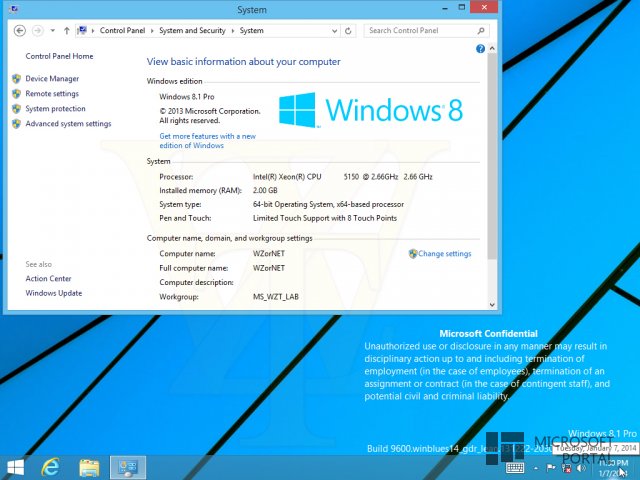
Task: Click the 2.00 GB memory value
Action: [x=265, y=191]
